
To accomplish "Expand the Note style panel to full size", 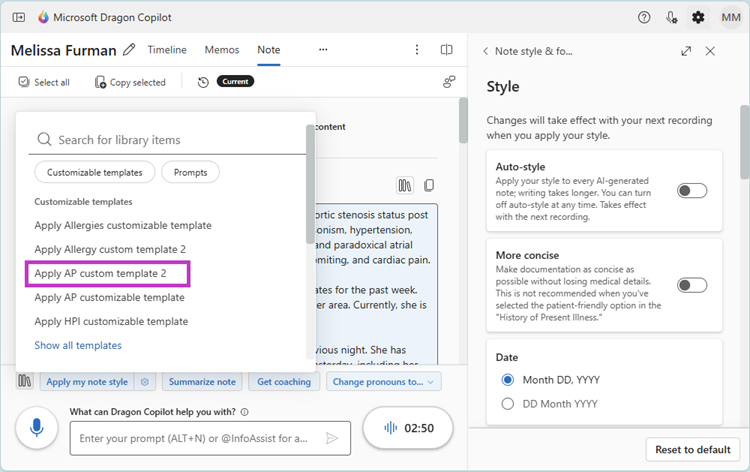I will click(686, 51).
